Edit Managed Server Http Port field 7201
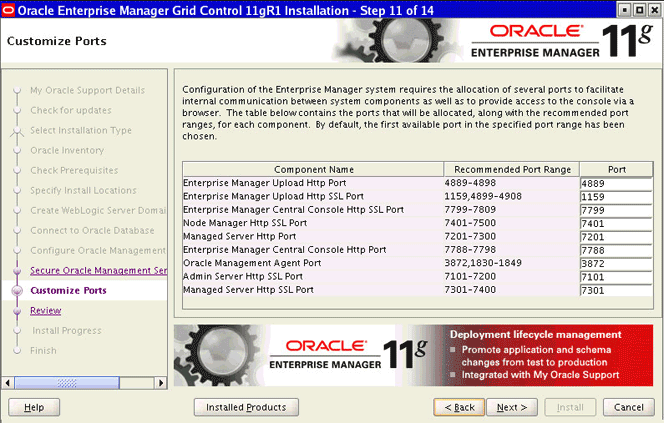 pyautogui.click(x=616, y=237)
